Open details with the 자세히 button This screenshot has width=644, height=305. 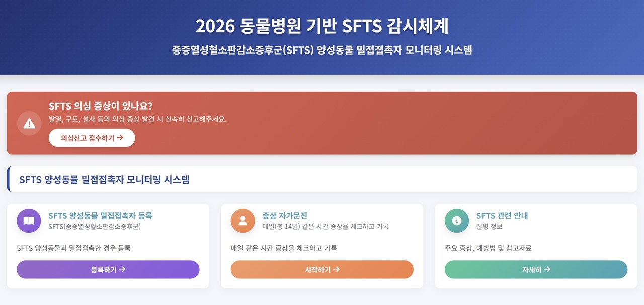pos(536,270)
